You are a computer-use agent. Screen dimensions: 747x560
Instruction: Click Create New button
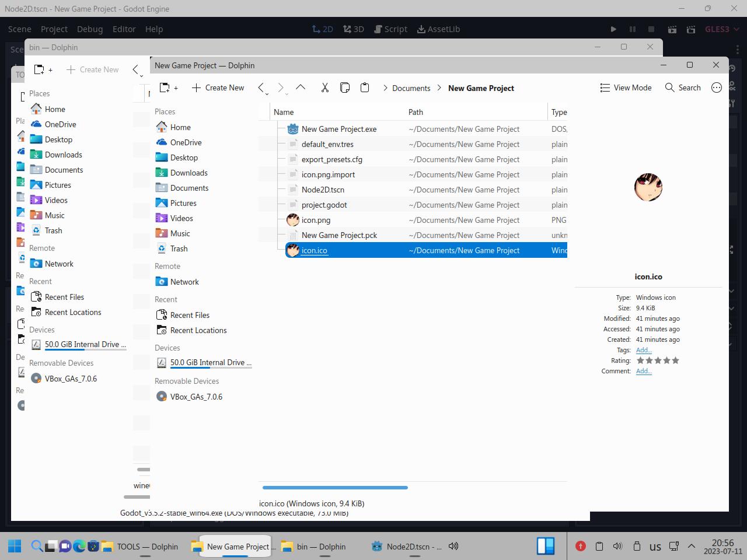[218, 88]
